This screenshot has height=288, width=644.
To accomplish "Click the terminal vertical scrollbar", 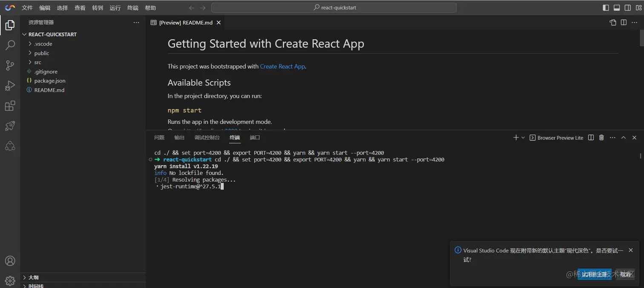I will point(641,156).
